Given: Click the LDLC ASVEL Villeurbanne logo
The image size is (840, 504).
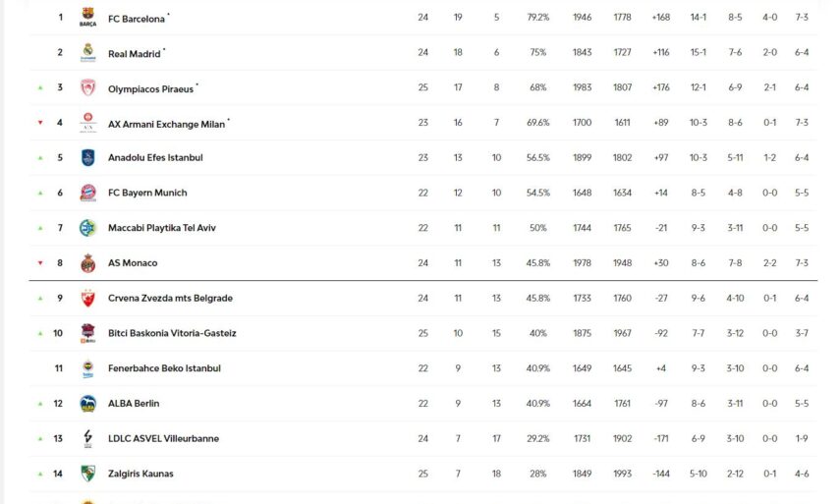Looking at the screenshot, I should pos(88,438).
